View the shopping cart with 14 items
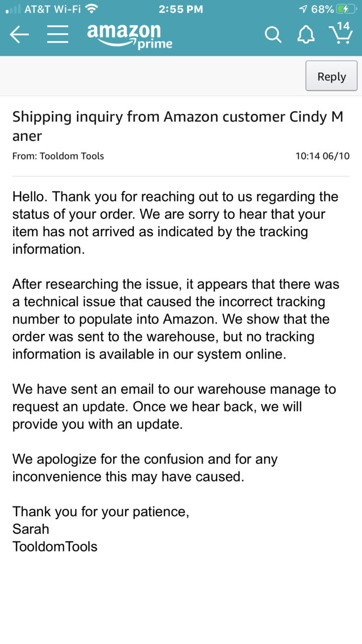Image resolution: width=362 pixels, height=644 pixels. [x=341, y=33]
